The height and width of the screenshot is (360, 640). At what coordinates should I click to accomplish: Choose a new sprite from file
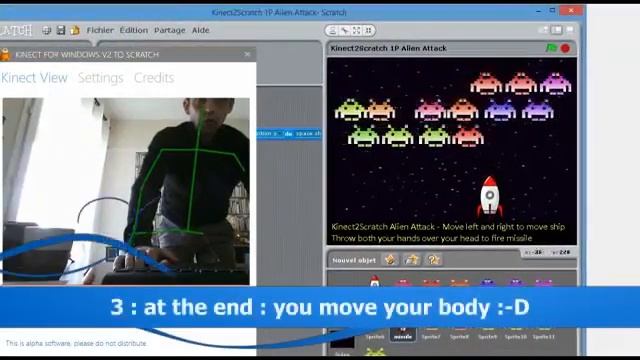[x=411, y=260]
